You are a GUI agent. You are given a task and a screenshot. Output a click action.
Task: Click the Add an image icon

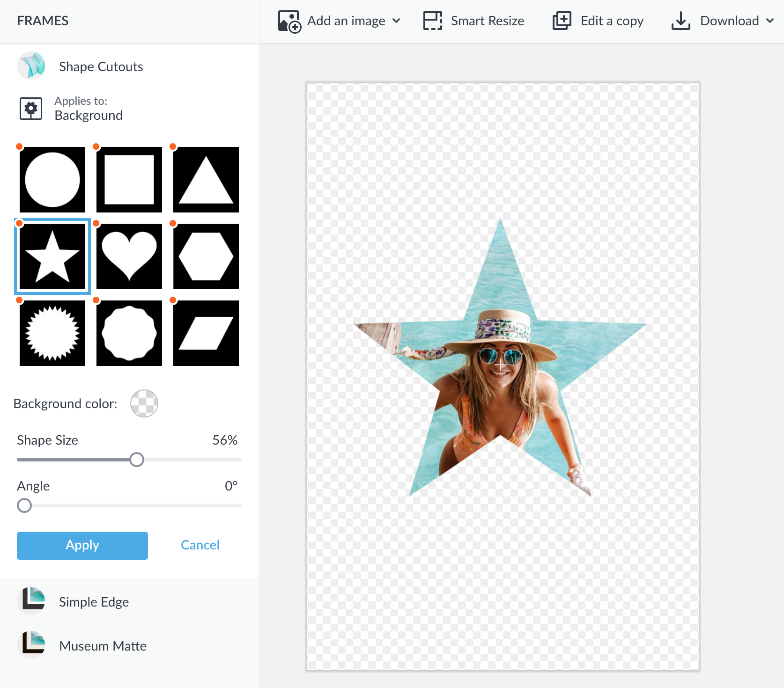[x=289, y=22]
